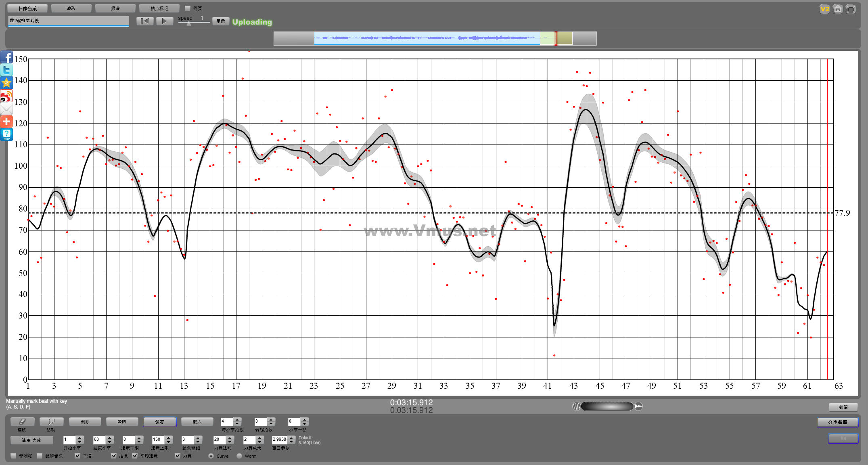The width and height of the screenshot is (868, 465).
Task: Switch to the 波形 waveform view
Action: click(x=71, y=8)
